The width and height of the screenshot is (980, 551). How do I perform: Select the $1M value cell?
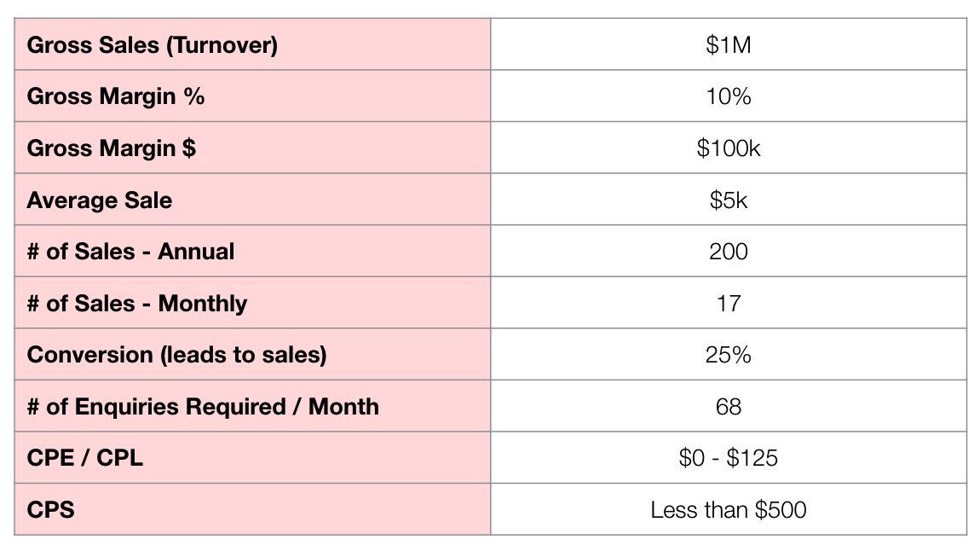point(729,45)
